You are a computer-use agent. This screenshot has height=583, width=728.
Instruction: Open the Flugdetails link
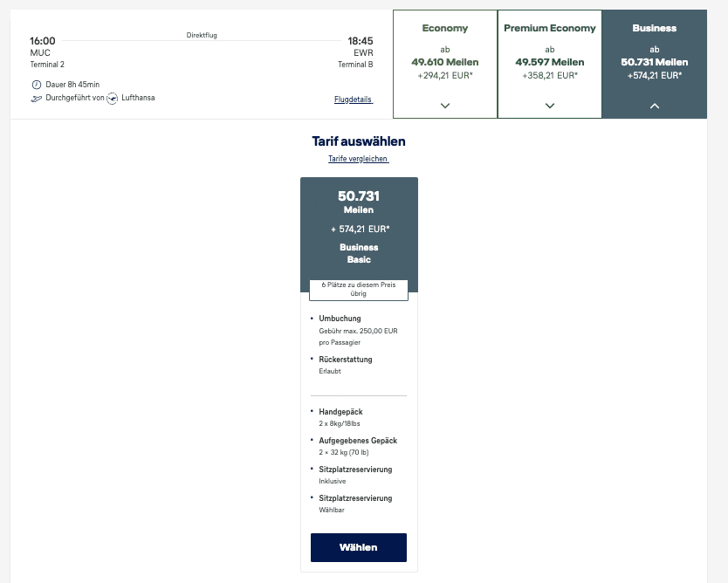354,99
